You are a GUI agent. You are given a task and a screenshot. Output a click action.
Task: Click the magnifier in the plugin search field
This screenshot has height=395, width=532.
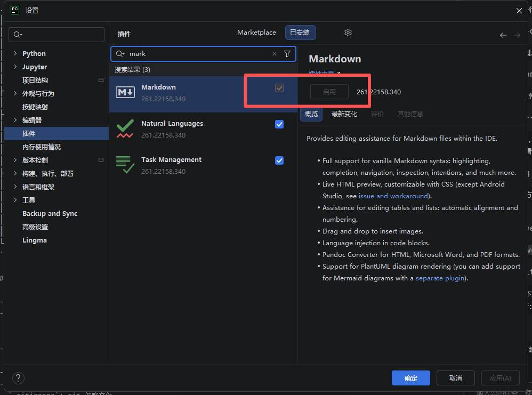tap(120, 54)
